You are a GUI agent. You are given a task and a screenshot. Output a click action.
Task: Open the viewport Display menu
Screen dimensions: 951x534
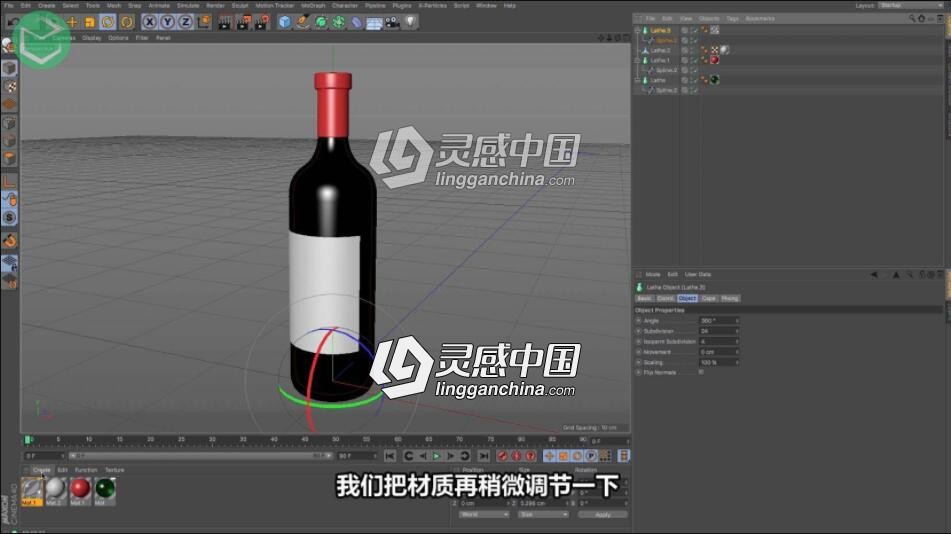pos(92,38)
